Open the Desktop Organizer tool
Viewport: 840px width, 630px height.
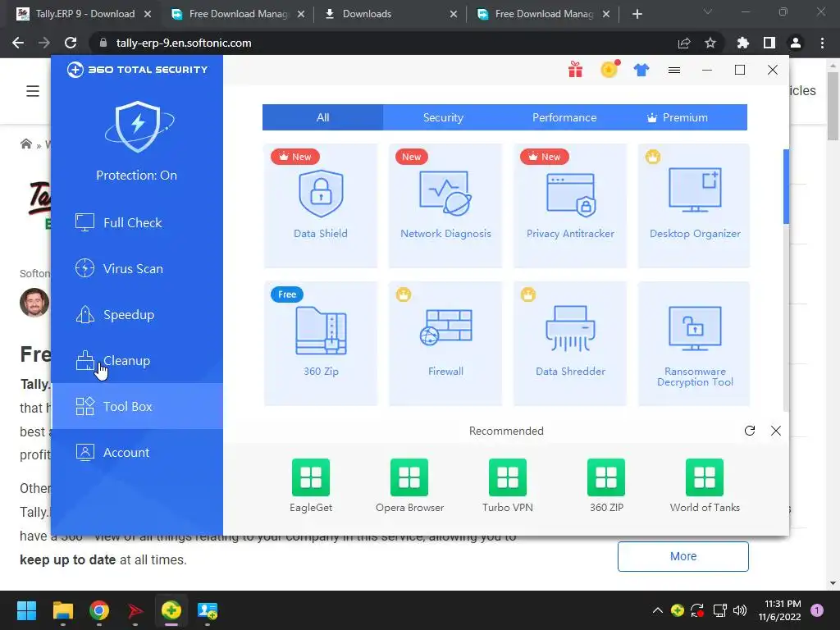694,206
